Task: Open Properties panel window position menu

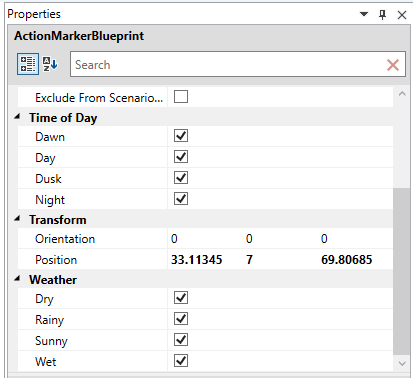Action: [364, 14]
